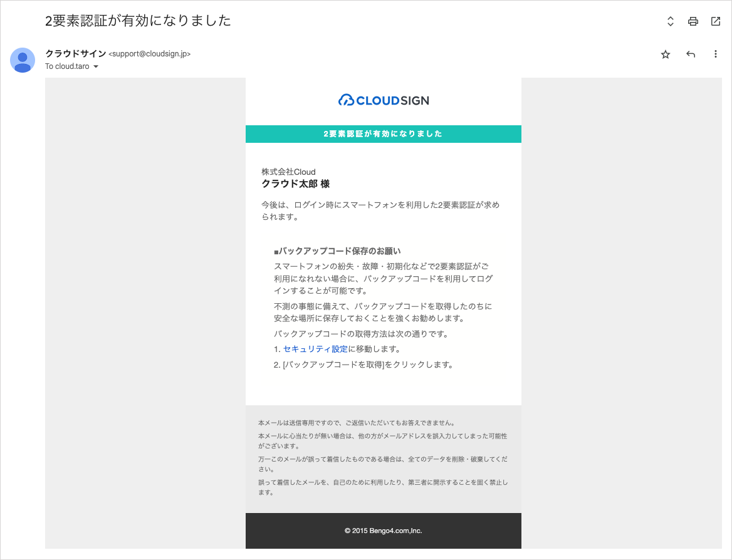
Task: Expand recipient details next to cloud.taro
Action: pos(96,66)
